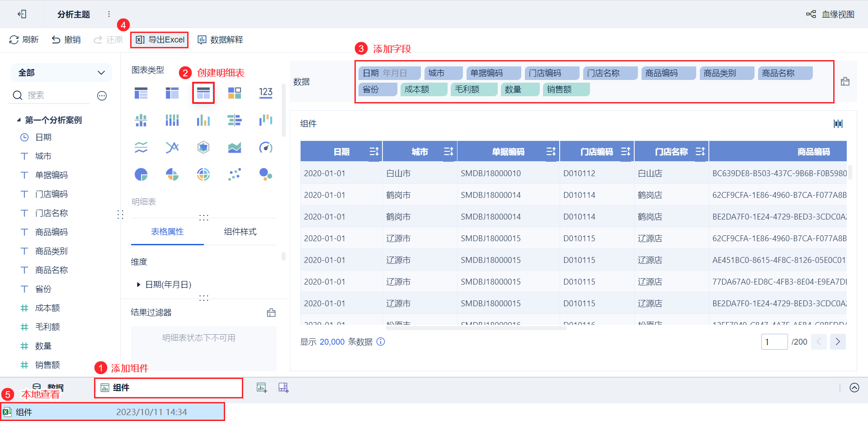Go to the next table page
Image resolution: width=868 pixels, height=421 pixels.
(x=838, y=342)
